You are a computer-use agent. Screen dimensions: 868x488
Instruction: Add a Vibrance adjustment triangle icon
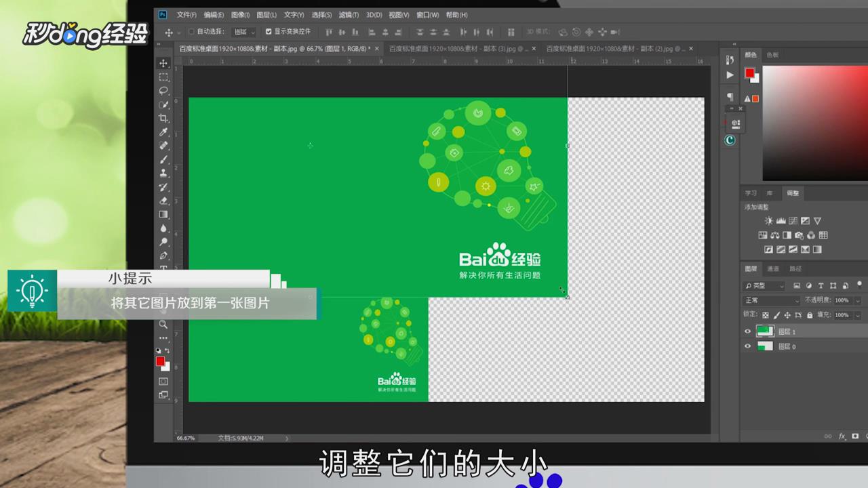(x=817, y=221)
